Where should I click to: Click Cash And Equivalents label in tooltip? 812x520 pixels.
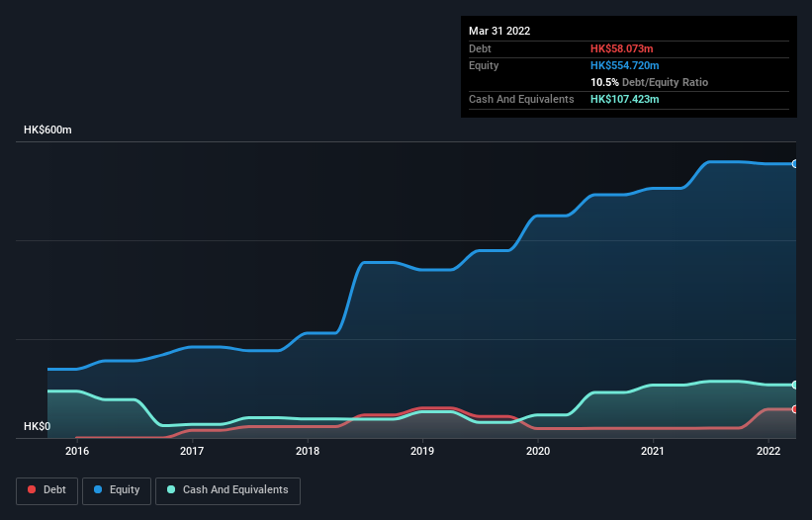point(521,99)
